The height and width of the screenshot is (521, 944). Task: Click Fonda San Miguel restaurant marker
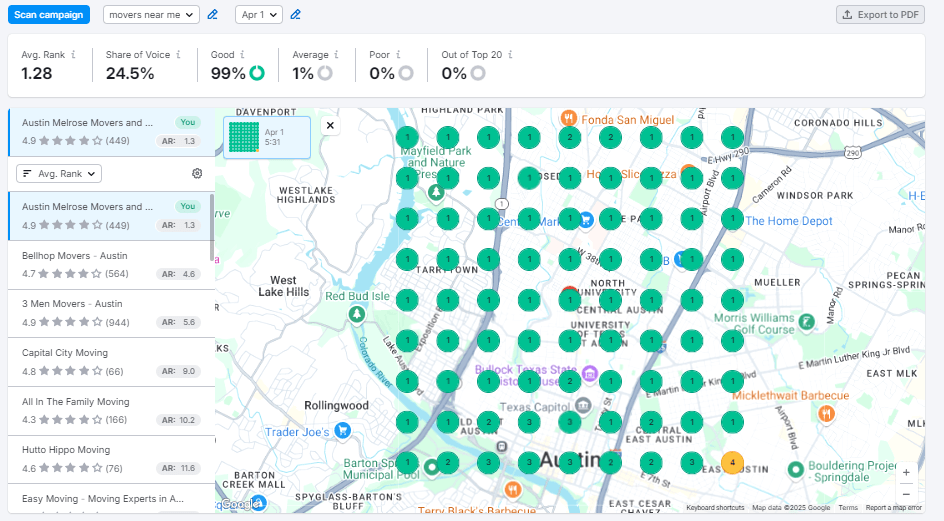pos(568,118)
